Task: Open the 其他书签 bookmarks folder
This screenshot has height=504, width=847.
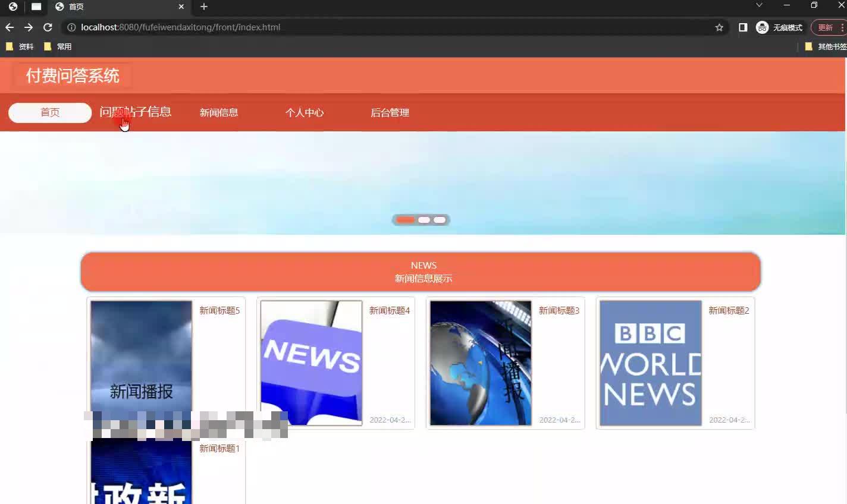Action: (826, 46)
